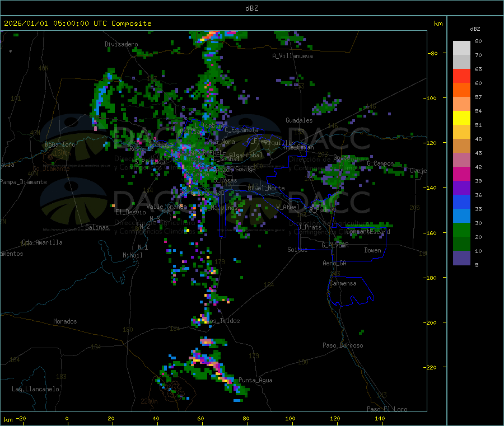
Task: Click the red 60-65 dBZ color swatch
Action: pyautogui.click(x=461, y=76)
